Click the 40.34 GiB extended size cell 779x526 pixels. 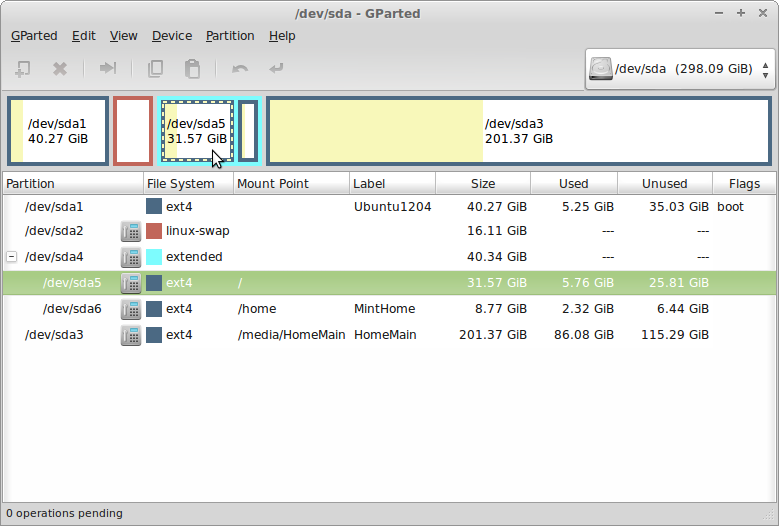pos(497,257)
